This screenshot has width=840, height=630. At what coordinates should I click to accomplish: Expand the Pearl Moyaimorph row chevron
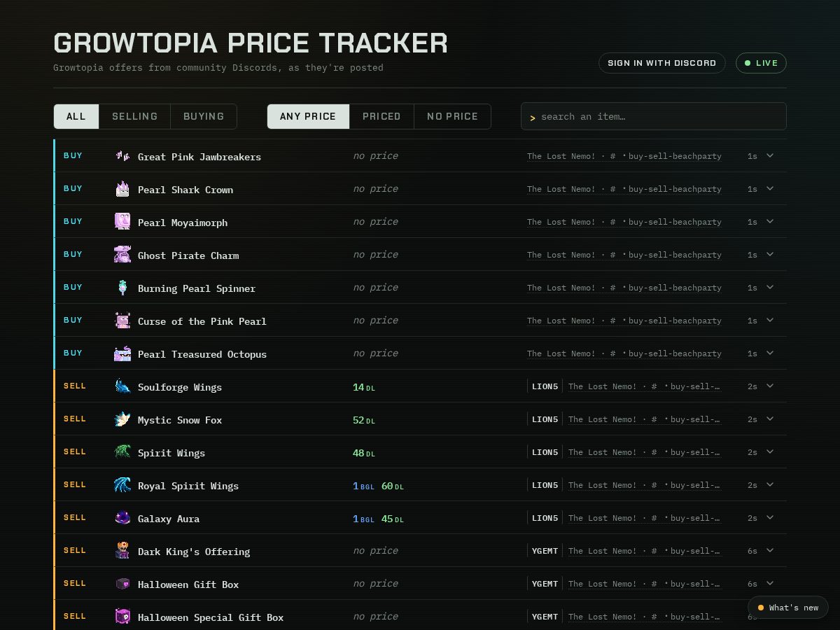tap(770, 221)
